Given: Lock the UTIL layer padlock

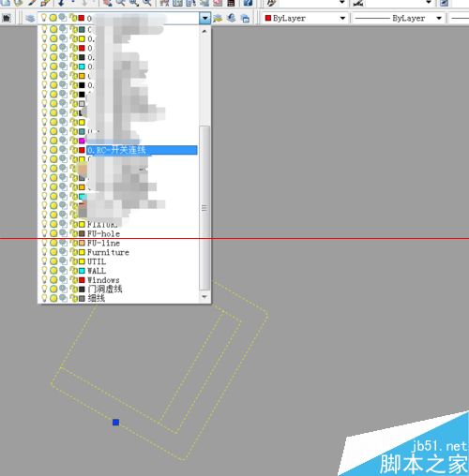Looking at the screenshot, I should click(x=74, y=261).
